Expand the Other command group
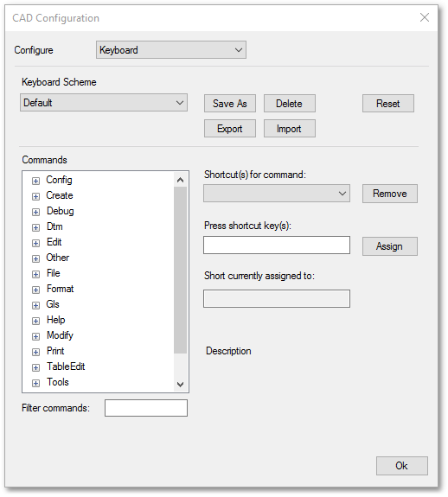448x497 pixels. coord(35,258)
